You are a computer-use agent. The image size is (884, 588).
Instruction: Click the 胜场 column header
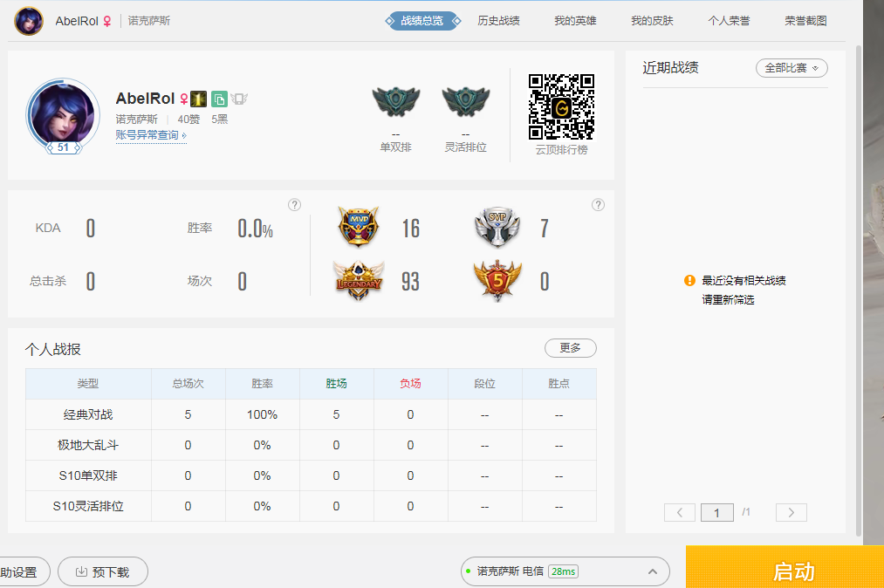click(337, 384)
